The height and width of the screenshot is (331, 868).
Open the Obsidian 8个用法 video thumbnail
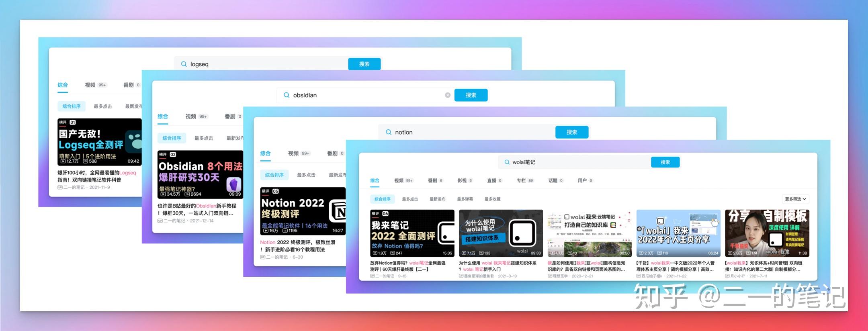point(200,174)
